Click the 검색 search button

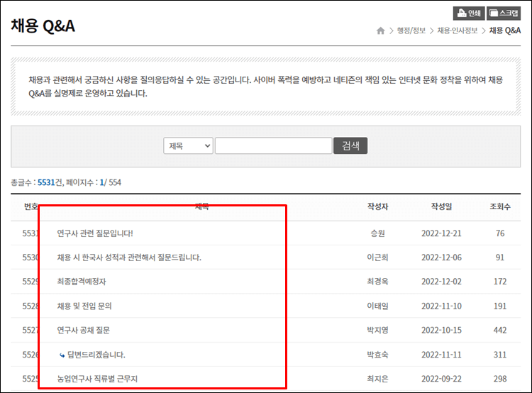pyautogui.click(x=350, y=146)
